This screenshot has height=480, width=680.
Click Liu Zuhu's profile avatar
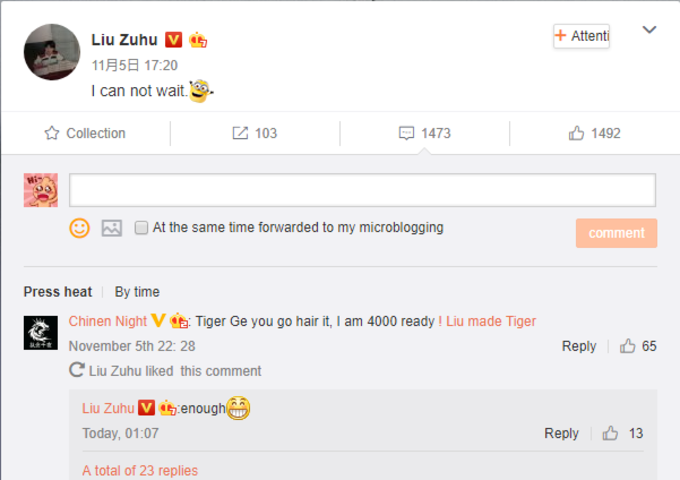[x=51, y=52]
